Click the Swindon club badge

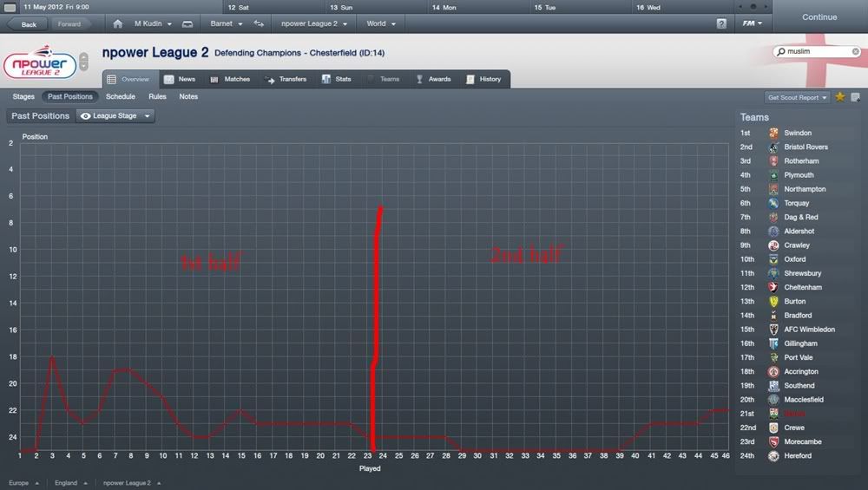point(773,133)
